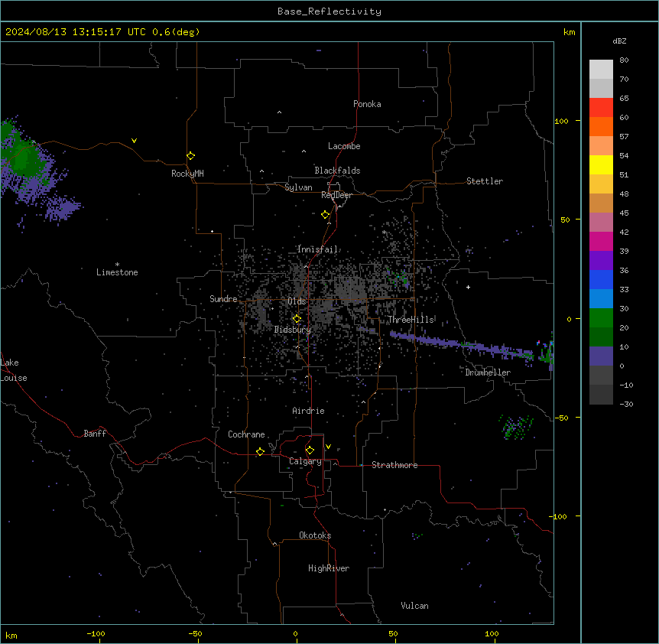659x644 pixels.
Task: Click the HighRiver label
Action: click(329, 568)
